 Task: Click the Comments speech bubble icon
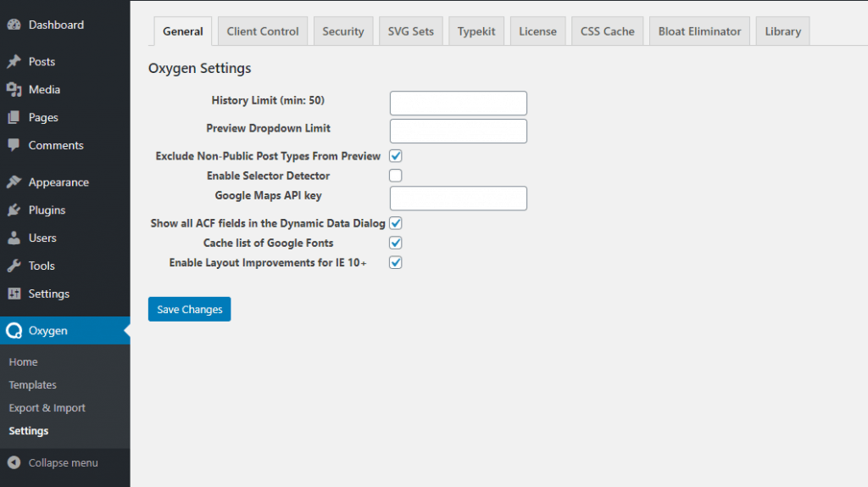click(14, 145)
